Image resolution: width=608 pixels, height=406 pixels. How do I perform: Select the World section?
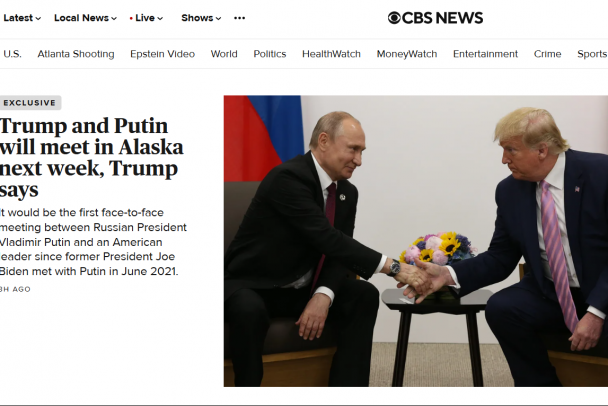pos(224,54)
